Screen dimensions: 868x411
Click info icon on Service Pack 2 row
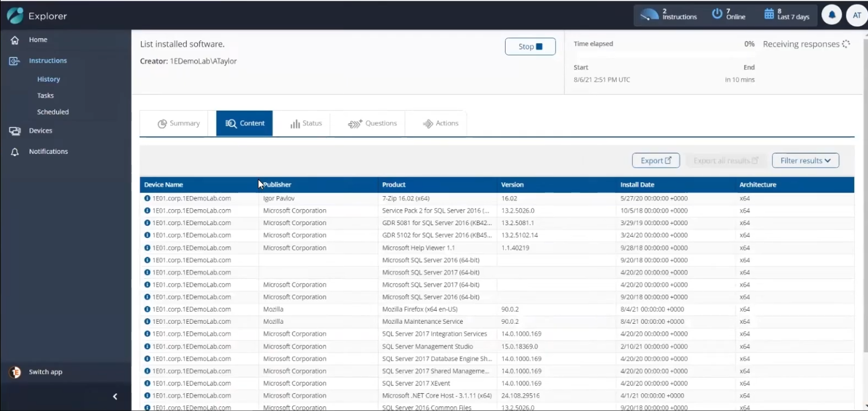click(x=148, y=211)
